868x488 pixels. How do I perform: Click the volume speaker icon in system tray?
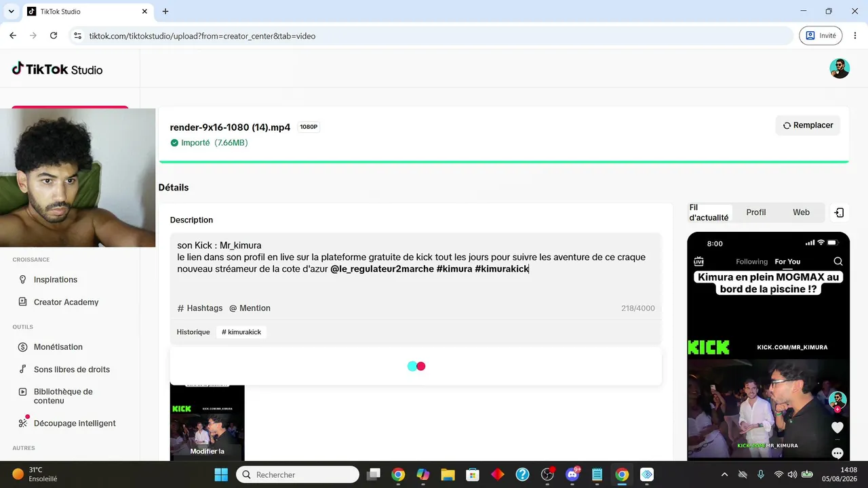(x=792, y=474)
